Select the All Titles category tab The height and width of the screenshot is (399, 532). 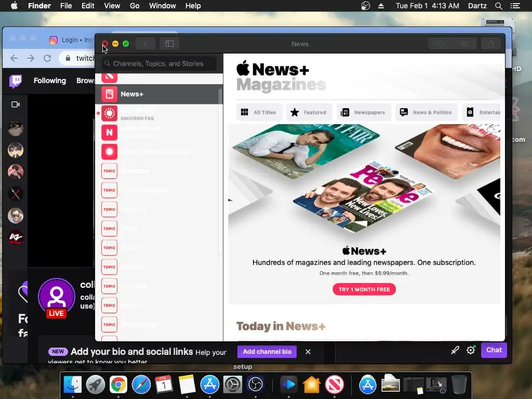point(259,112)
